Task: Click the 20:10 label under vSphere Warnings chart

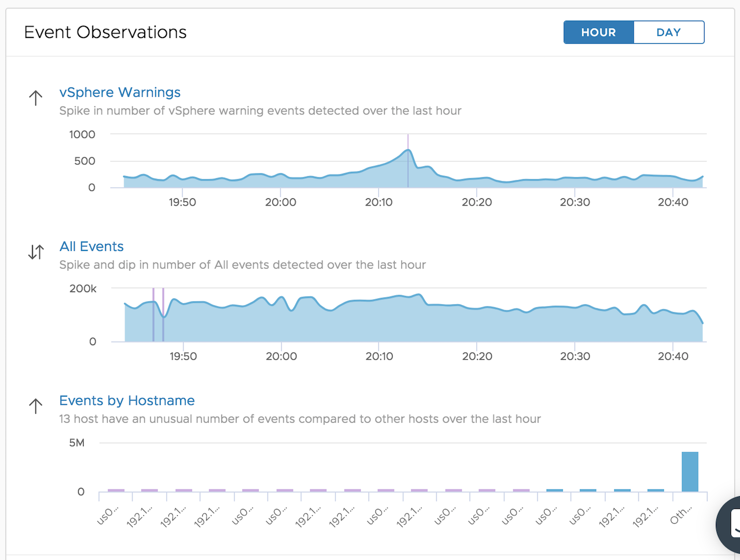Action: point(379,202)
